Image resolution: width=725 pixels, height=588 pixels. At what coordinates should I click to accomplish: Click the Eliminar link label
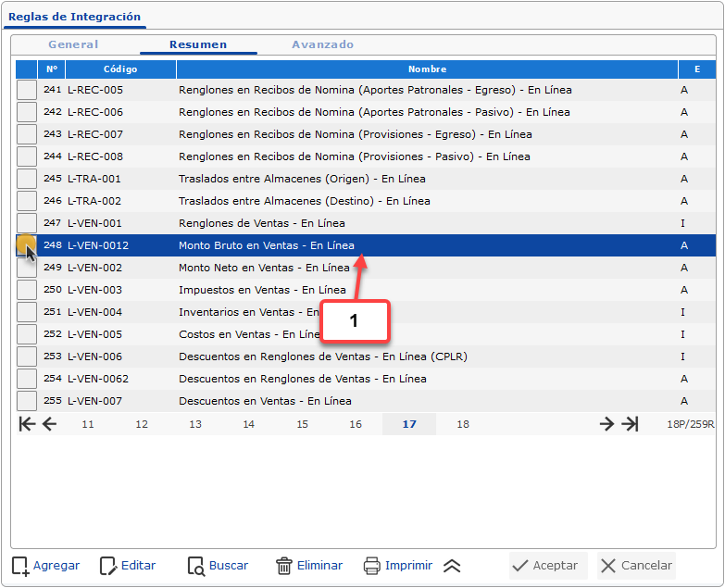click(x=319, y=566)
